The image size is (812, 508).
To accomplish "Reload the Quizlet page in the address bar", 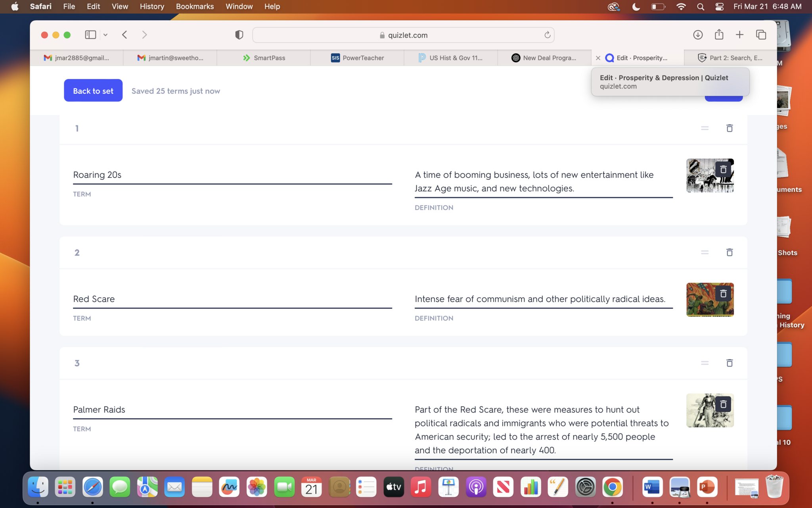I will point(547,35).
